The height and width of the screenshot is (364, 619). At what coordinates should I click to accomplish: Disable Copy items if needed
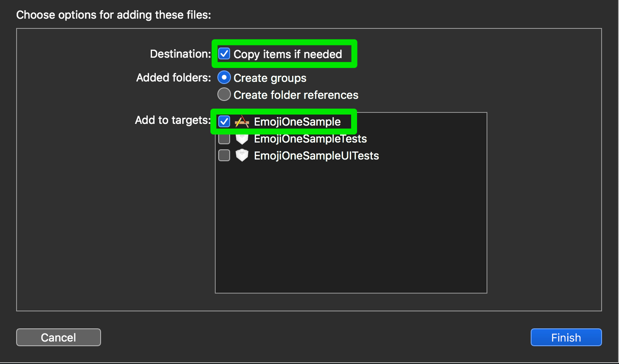[224, 54]
